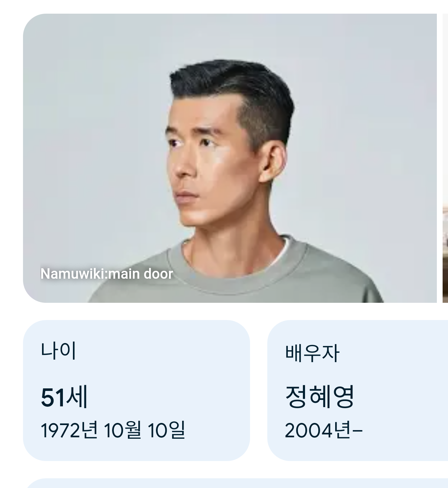Select the 배우자 spouse info card
Viewport: 448px width, 488px height.
357,390
